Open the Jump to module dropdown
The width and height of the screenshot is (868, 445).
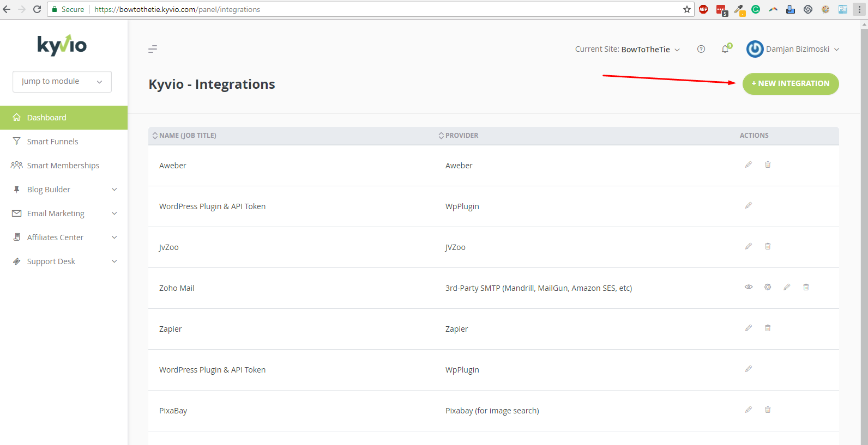click(62, 82)
